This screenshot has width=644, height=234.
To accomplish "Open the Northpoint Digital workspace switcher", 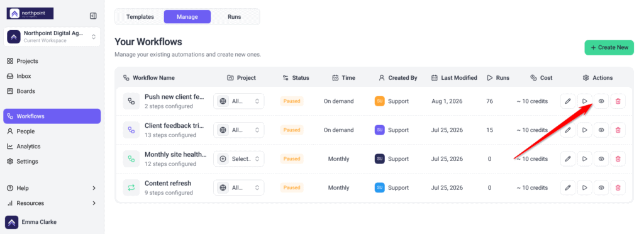I will pyautogui.click(x=52, y=37).
